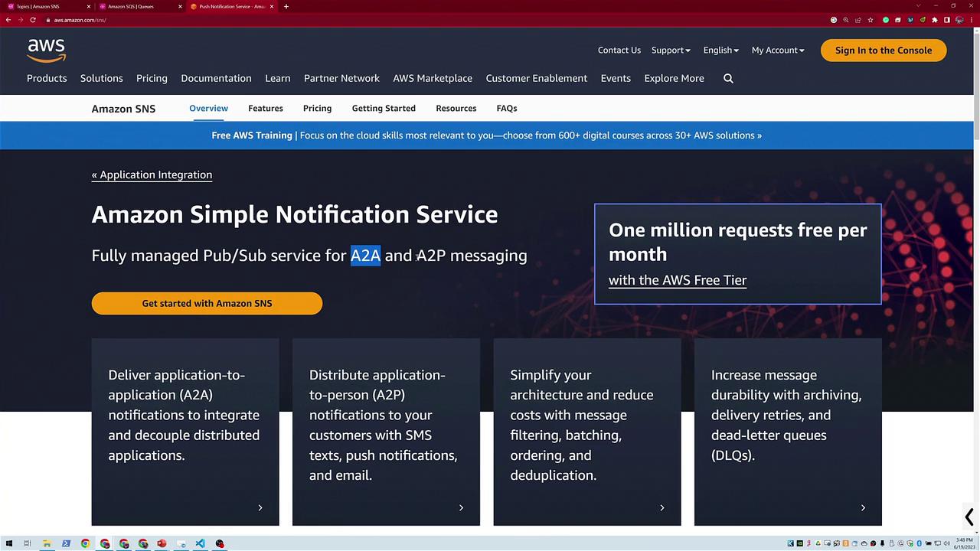The height and width of the screenshot is (551, 980).
Task: Bookmark this page with the star icon
Action: pos(871,20)
